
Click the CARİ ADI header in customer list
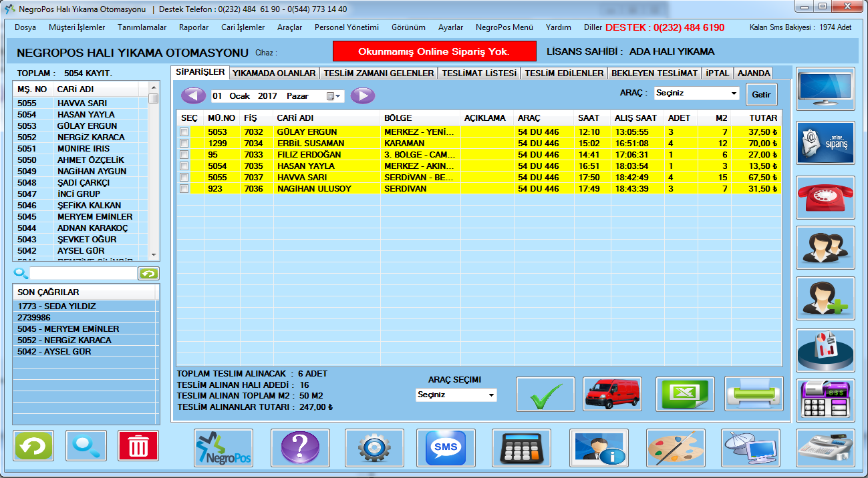(x=96, y=89)
